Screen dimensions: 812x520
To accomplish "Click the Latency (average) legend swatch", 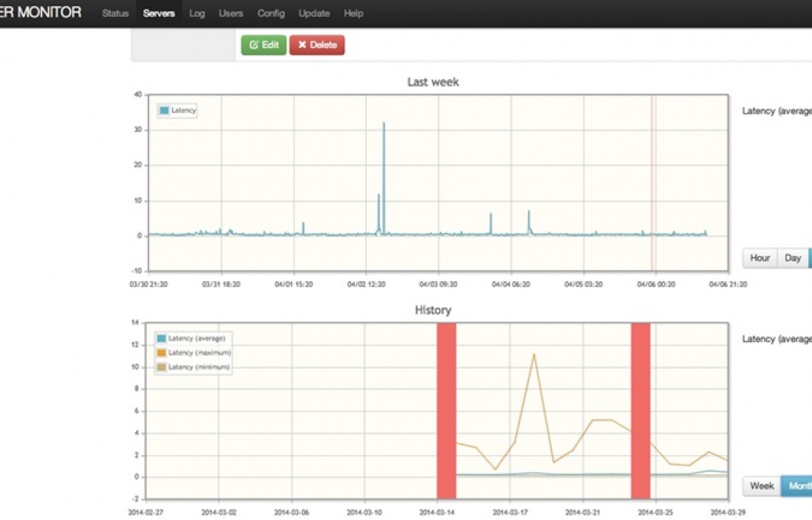I will pos(162,339).
